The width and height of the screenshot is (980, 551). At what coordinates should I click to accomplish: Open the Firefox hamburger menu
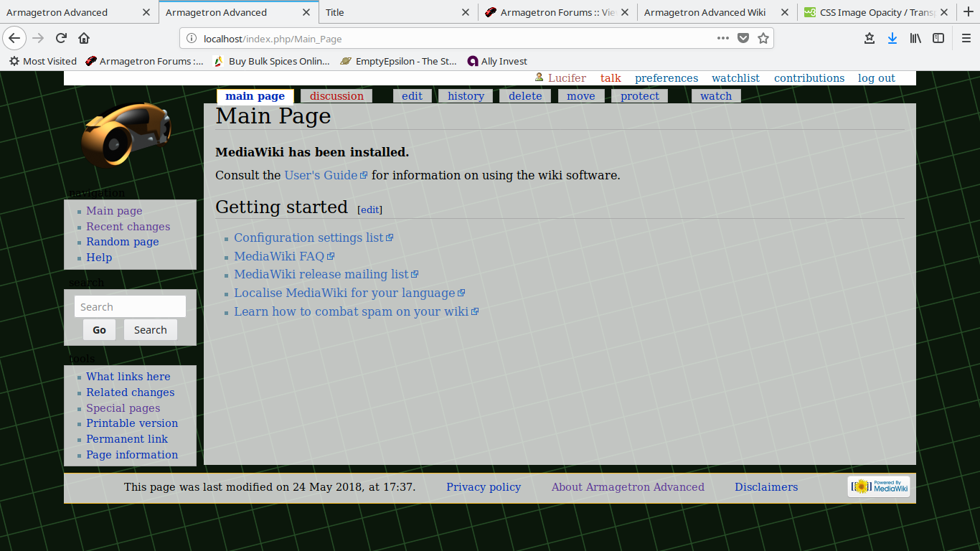pyautogui.click(x=966, y=38)
